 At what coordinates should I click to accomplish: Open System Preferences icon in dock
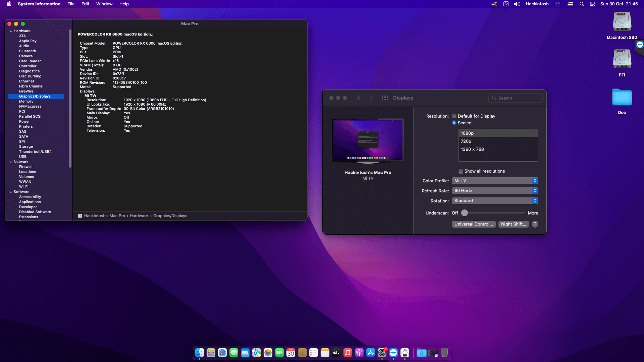[x=382, y=353]
